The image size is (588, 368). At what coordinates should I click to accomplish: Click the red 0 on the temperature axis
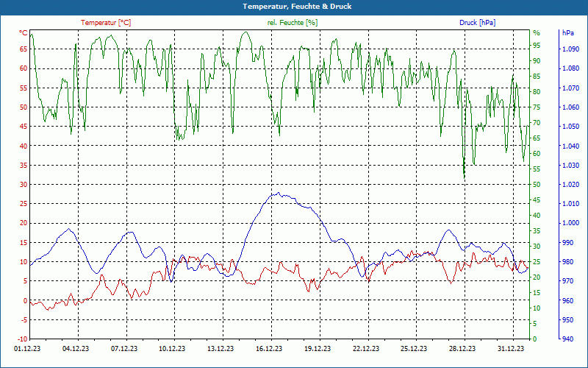(x=26, y=300)
